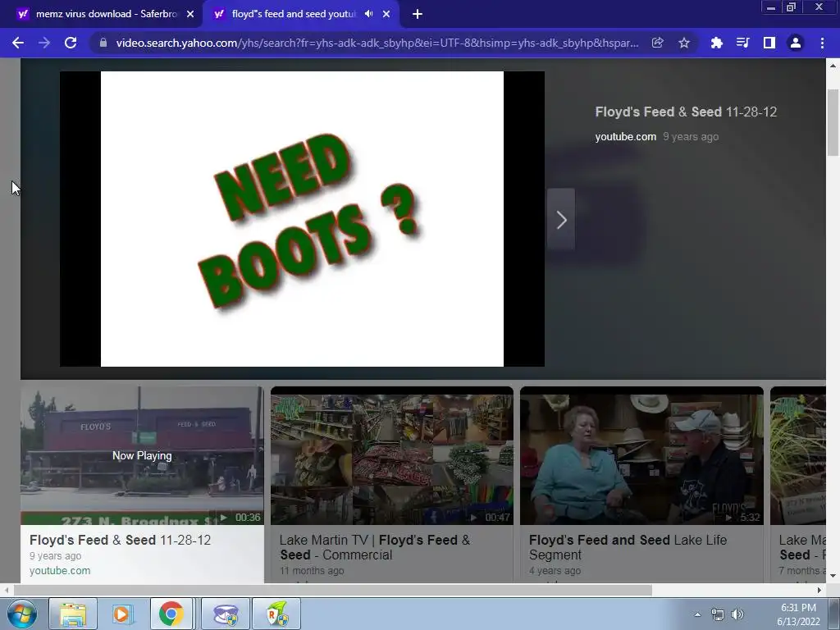This screenshot has height=630, width=840.
Task: Open the Extensions puzzle icon
Action: 716,43
